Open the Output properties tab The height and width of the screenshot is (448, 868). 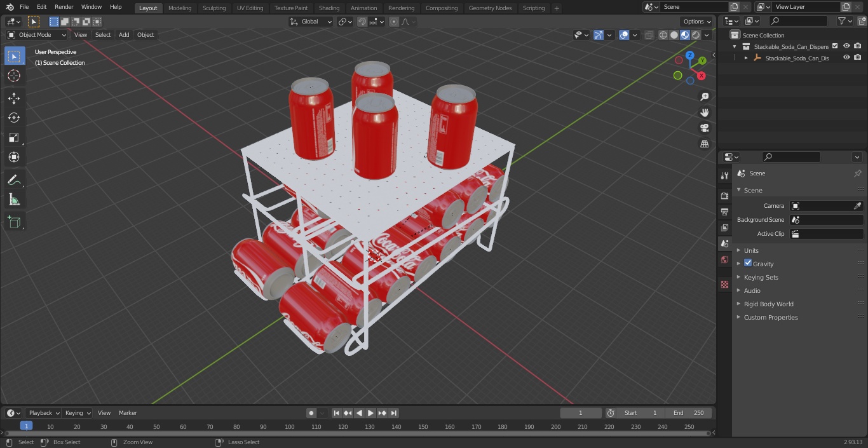724,212
